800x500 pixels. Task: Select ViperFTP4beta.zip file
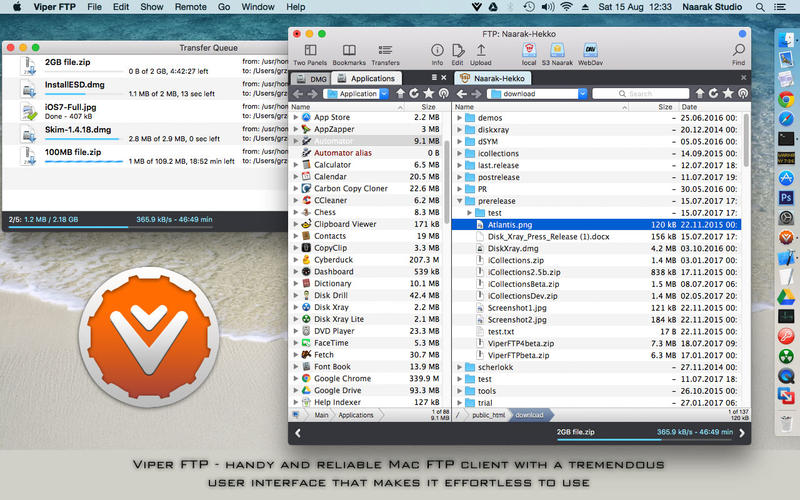point(596,343)
